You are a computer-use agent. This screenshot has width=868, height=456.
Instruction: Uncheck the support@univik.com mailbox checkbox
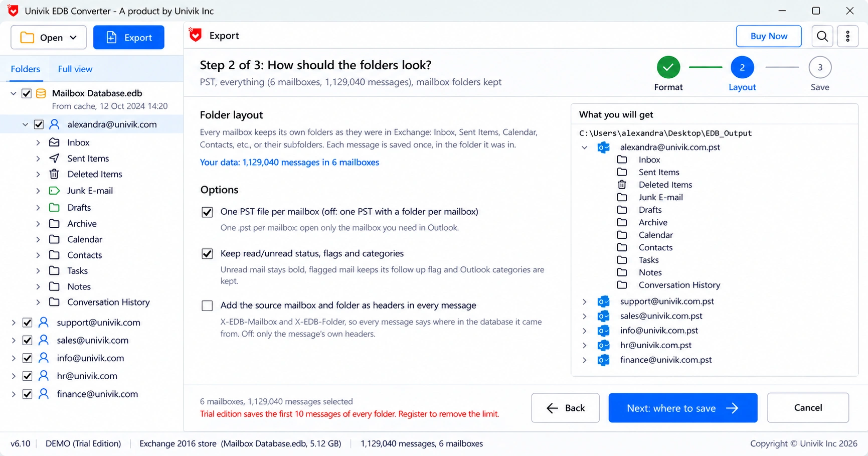click(28, 323)
